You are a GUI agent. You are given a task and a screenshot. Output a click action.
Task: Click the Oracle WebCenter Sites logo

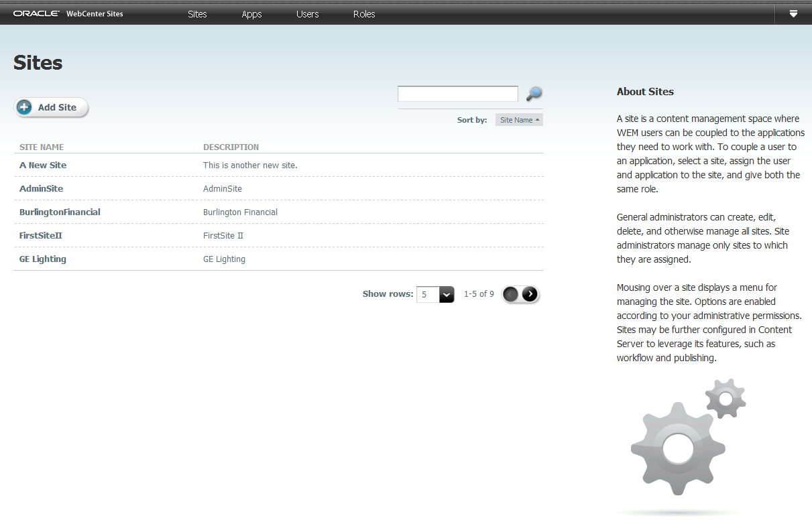coord(68,13)
